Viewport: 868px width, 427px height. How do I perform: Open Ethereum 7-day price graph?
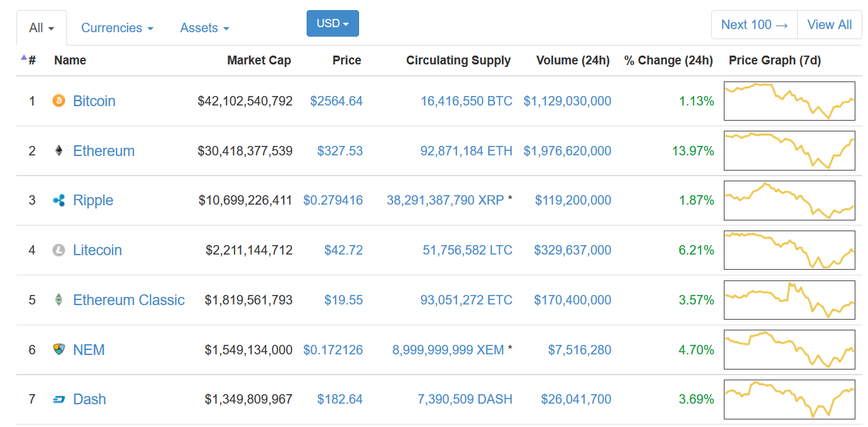click(790, 151)
